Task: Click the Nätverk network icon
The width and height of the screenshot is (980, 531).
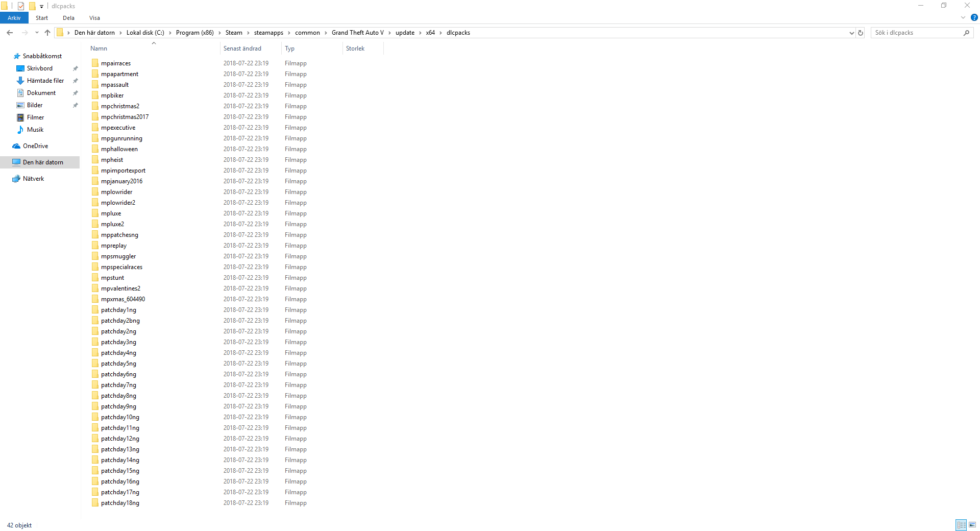Action: pyautogui.click(x=16, y=179)
